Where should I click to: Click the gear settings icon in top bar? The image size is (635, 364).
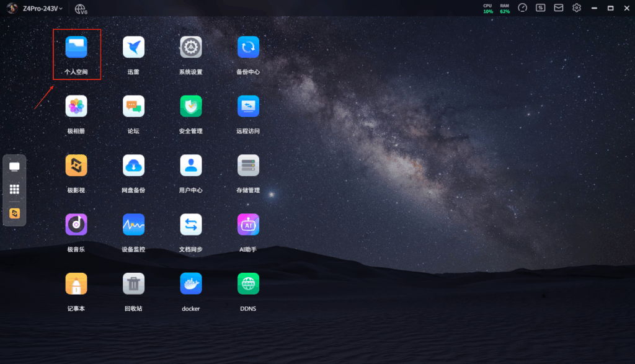tap(577, 8)
